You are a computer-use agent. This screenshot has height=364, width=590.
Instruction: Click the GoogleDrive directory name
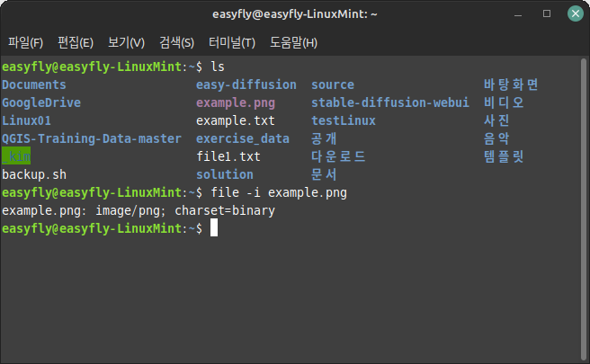pyautogui.click(x=41, y=102)
